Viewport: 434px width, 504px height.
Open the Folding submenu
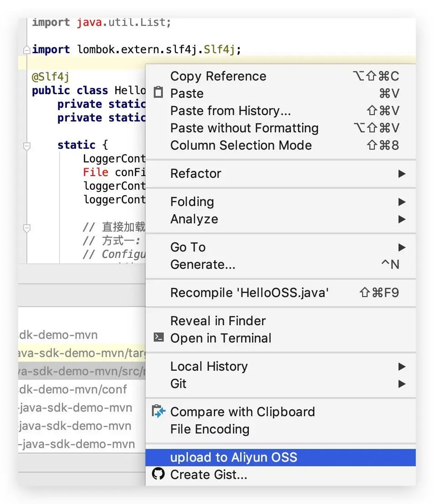click(192, 202)
